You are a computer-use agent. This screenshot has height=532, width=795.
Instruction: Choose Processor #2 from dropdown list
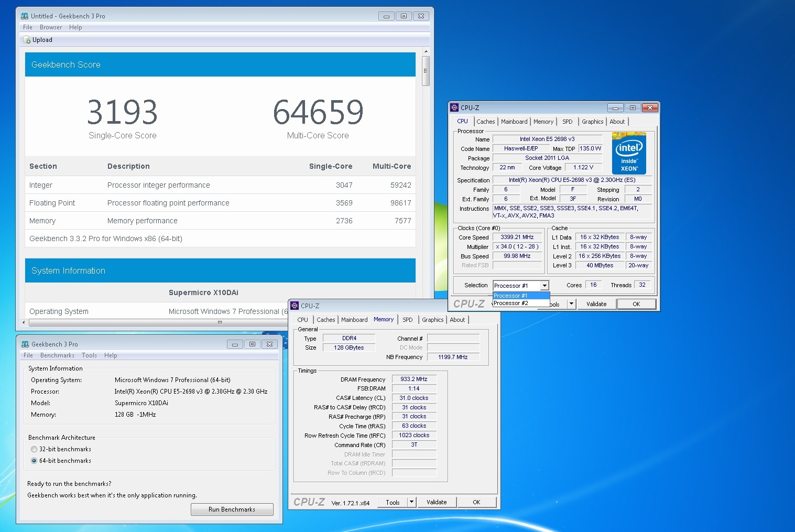521,303
